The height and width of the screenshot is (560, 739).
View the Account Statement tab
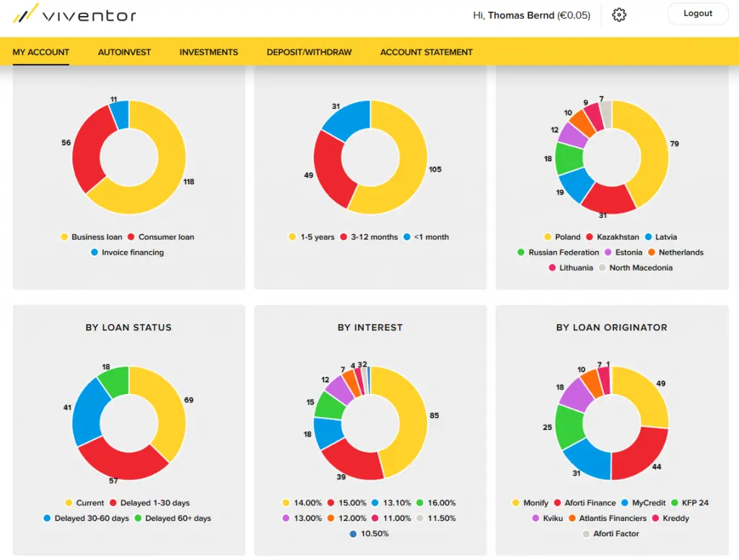coord(427,53)
